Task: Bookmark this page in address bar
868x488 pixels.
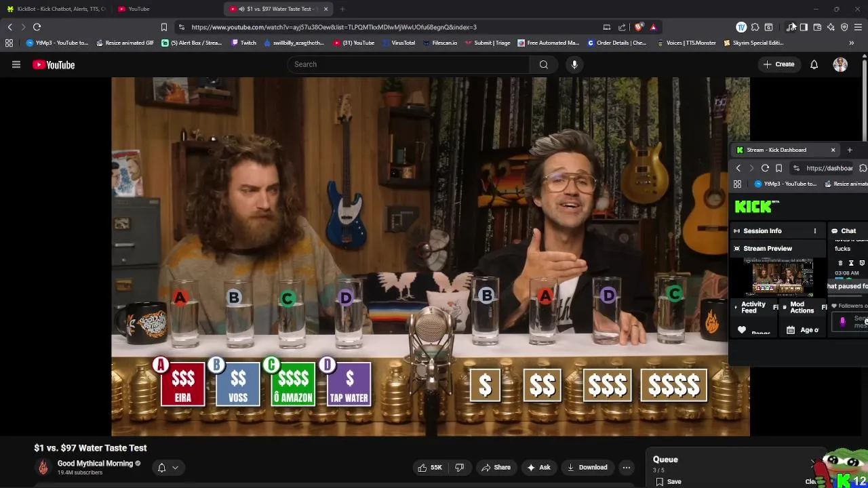Action: pyautogui.click(x=163, y=27)
